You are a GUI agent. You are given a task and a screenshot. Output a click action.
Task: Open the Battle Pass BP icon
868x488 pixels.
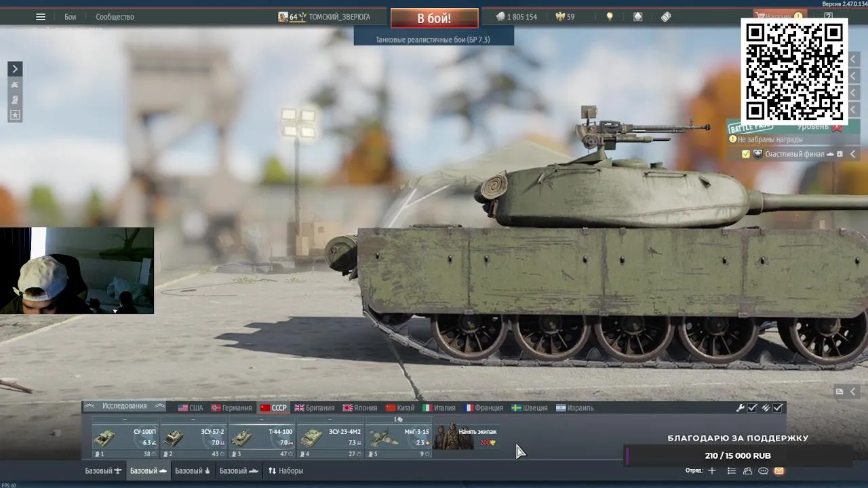[666, 17]
